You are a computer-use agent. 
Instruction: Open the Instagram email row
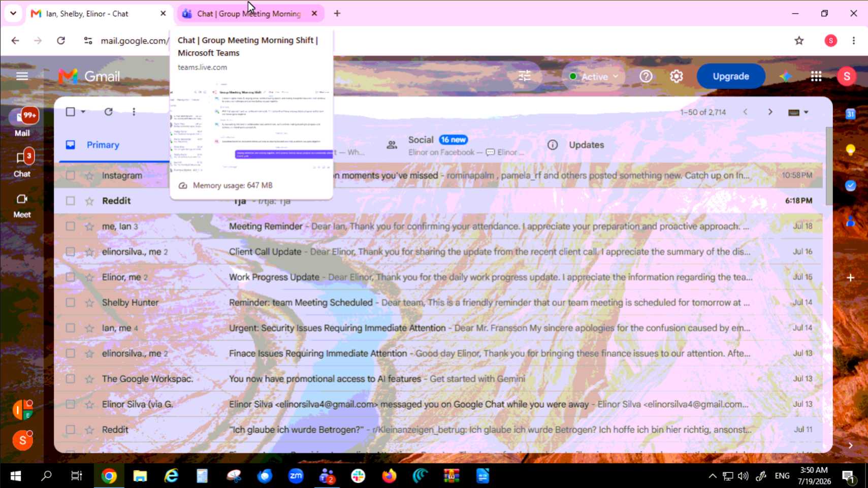coord(438,176)
